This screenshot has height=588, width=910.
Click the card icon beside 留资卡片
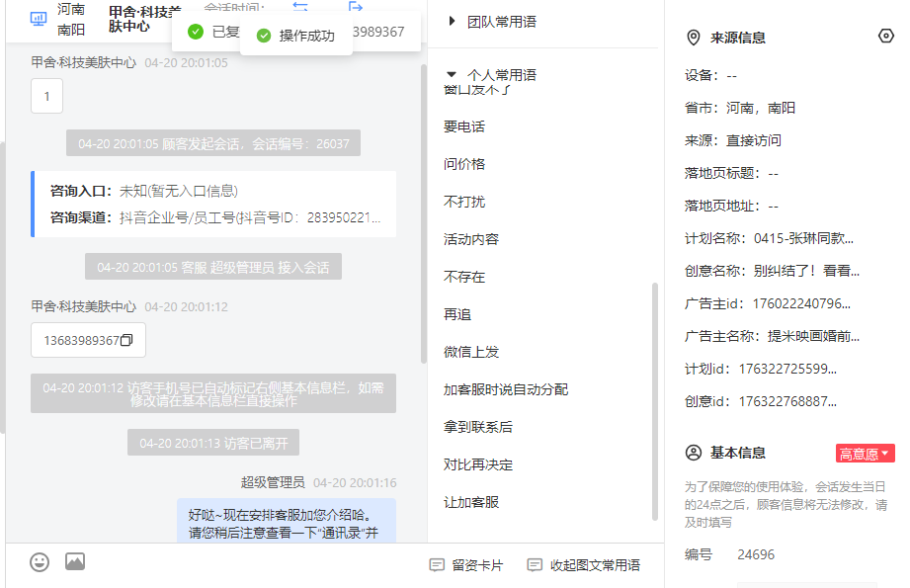tap(437, 565)
